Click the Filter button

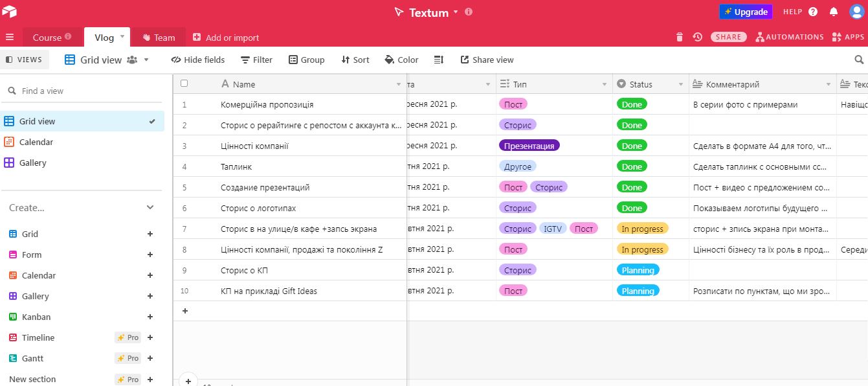click(x=256, y=60)
